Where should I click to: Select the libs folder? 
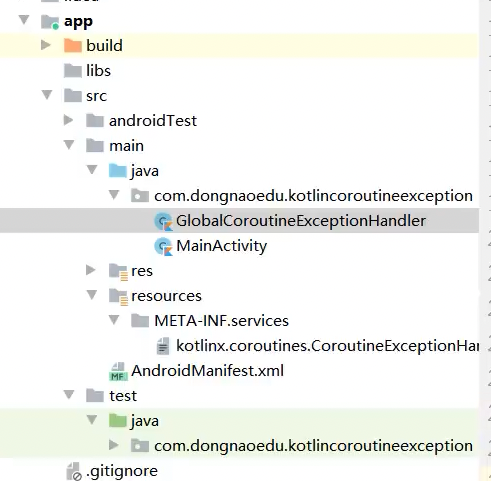pos(98,71)
